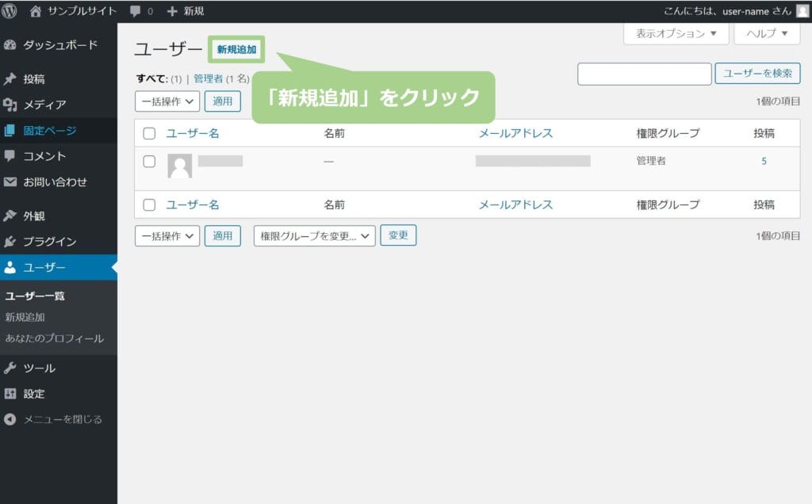Click the Media icon in sidebar

[10, 105]
